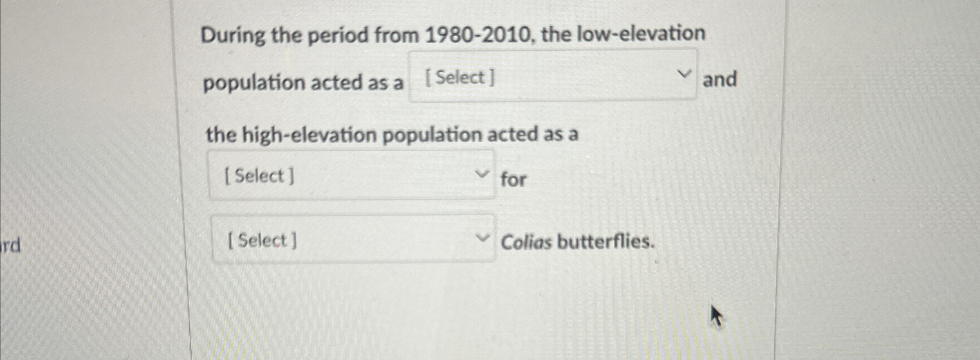Screen dimensions: 980x360
Task: Click the chevron on the first Select box
Action: click(684, 74)
